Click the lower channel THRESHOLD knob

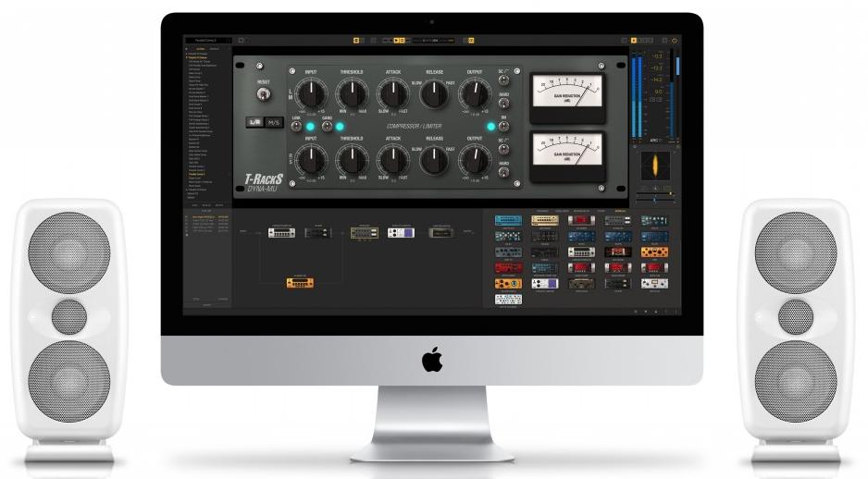click(352, 160)
